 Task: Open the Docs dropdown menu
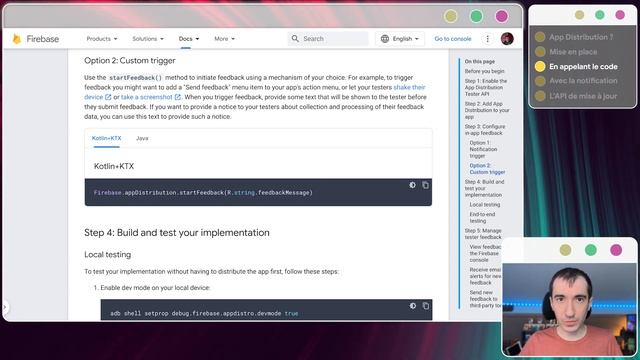189,39
